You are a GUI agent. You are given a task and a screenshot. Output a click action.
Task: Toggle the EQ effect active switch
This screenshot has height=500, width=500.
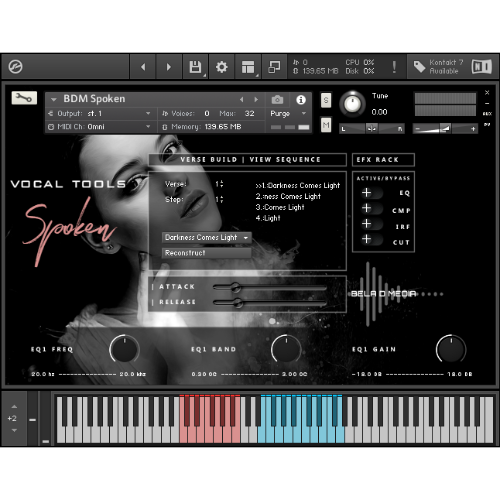(371, 193)
